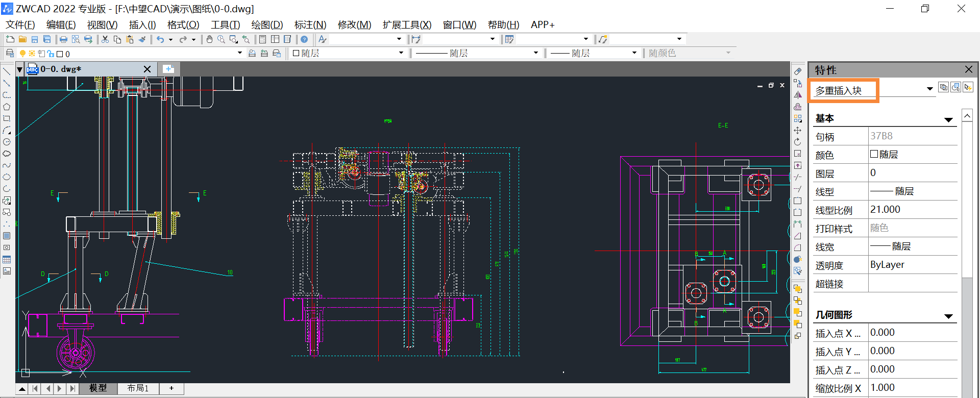
Task: Add a new layout with plus
Action: [x=171, y=388]
